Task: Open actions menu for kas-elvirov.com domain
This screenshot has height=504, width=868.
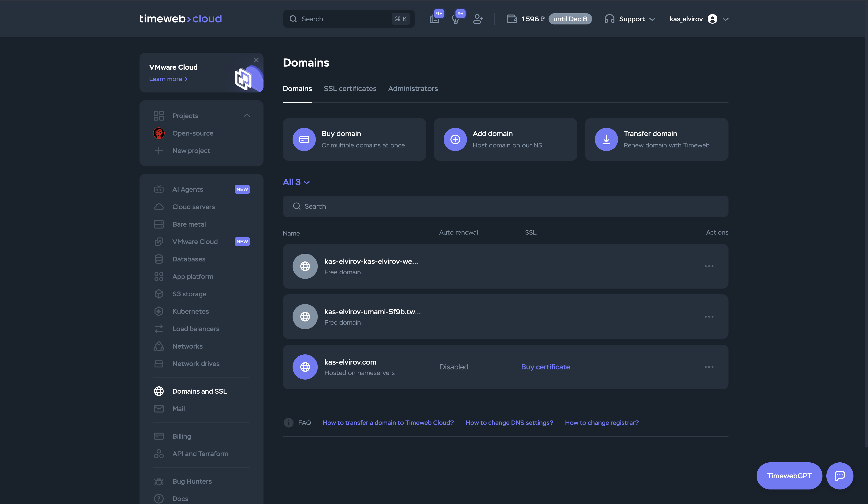Action: 709,367
